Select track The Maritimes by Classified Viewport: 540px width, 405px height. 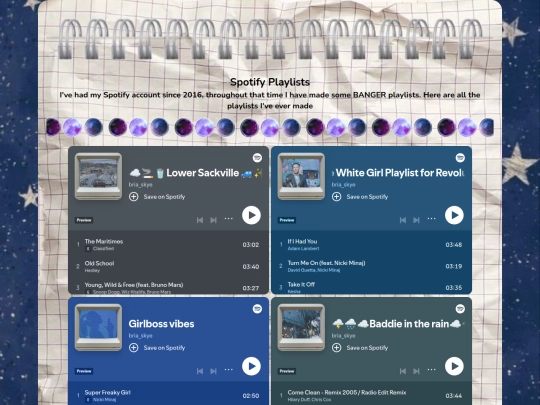click(x=168, y=245)
